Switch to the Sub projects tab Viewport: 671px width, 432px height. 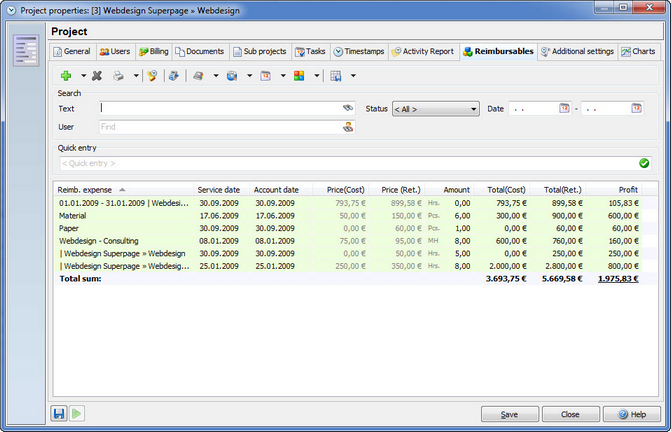260,51
